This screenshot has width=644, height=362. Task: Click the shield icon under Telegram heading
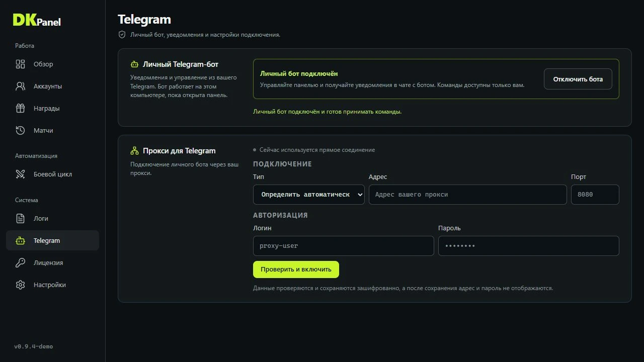click(x=122, y=35)
